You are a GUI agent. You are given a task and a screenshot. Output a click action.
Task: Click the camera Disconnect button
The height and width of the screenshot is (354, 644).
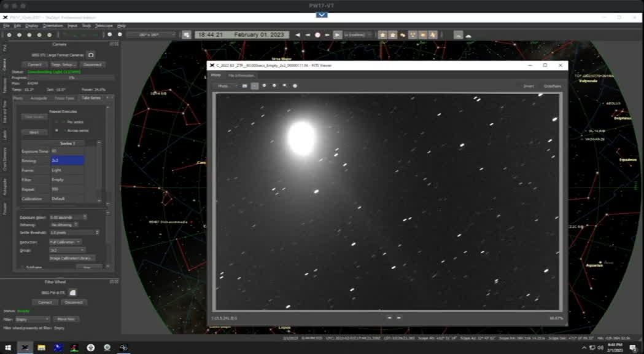pos(93,65)
